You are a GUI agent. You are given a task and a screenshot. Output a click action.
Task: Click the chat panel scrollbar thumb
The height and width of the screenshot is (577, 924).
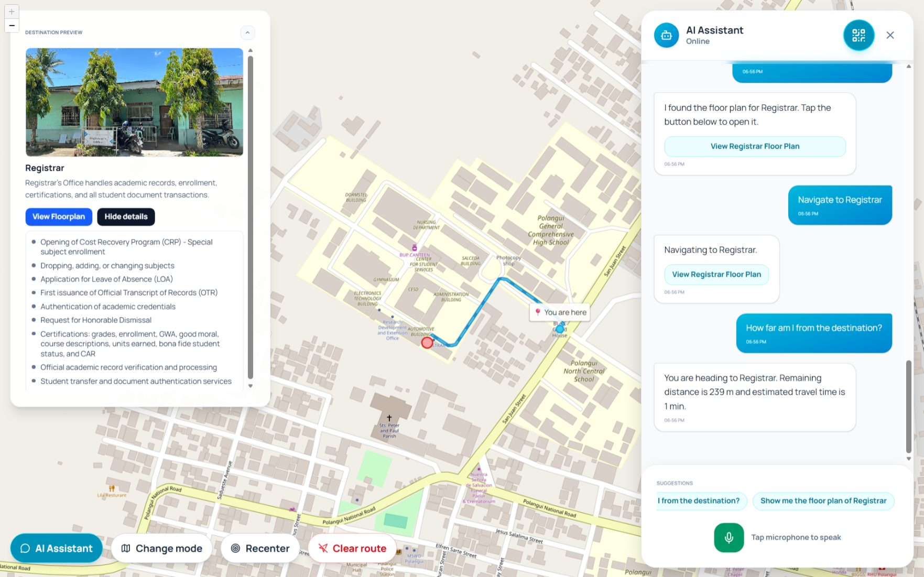click(908, 407)
